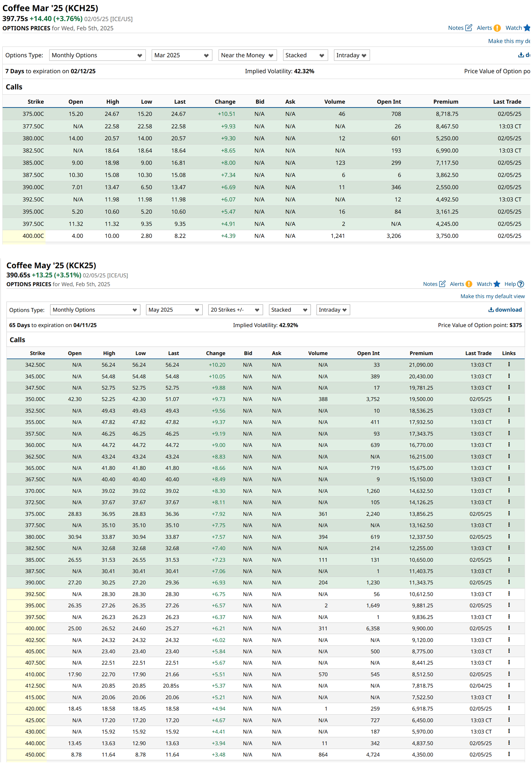
Task: Click the Coffee Mar '25 (KCH25) title
Action: (x=50, y=8)
